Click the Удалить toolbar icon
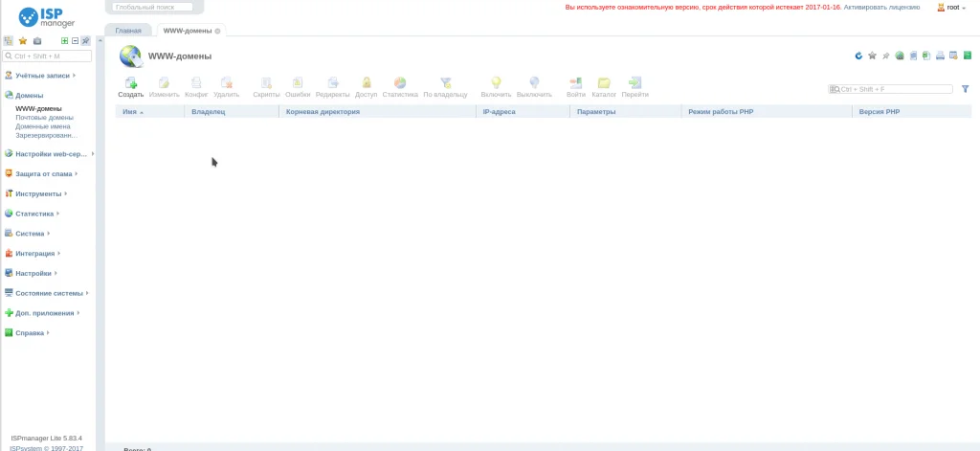 coord(226,82)
